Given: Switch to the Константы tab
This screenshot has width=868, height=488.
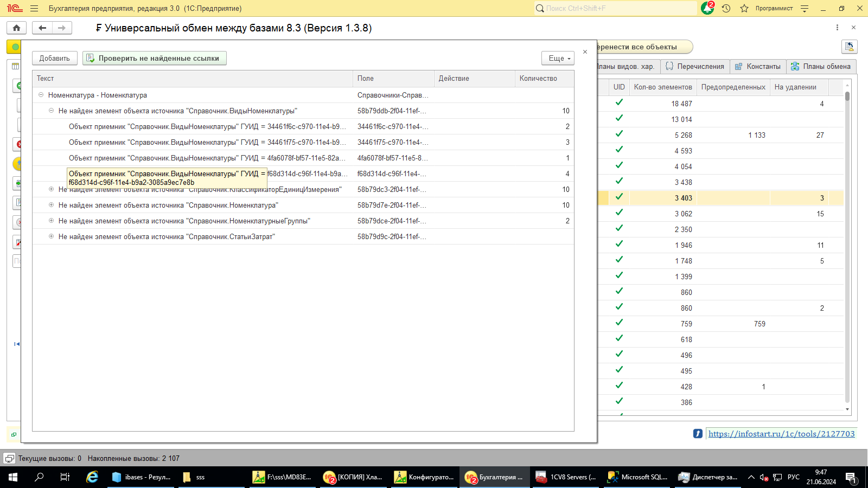Looking at the screenshot, I should point(758,66).
